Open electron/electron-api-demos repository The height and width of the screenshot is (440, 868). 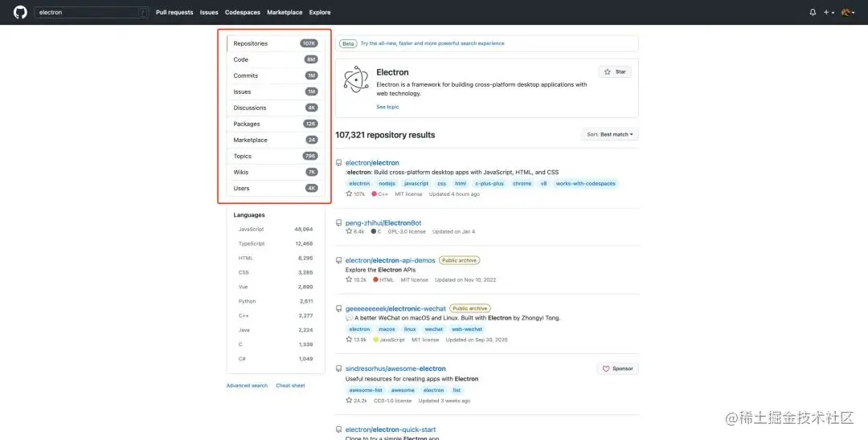tap(391, 260)
